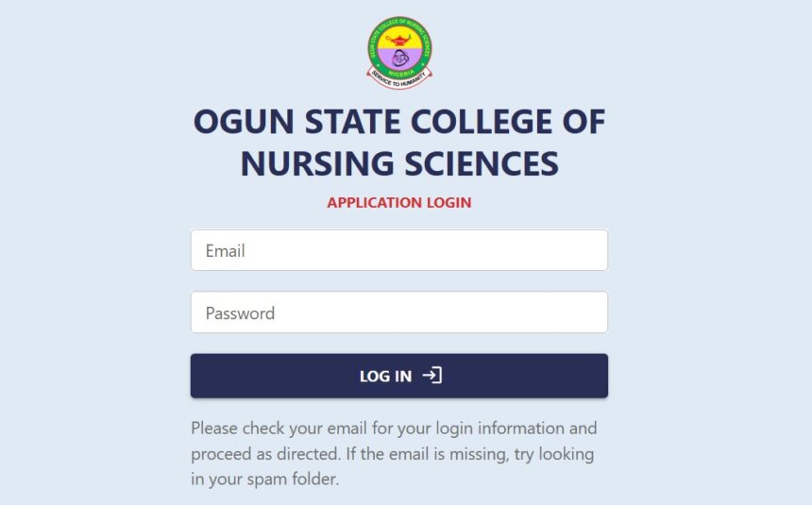812x505 pixels.
Task: Click the right end of the Password field
Action: tap(590, 312)
